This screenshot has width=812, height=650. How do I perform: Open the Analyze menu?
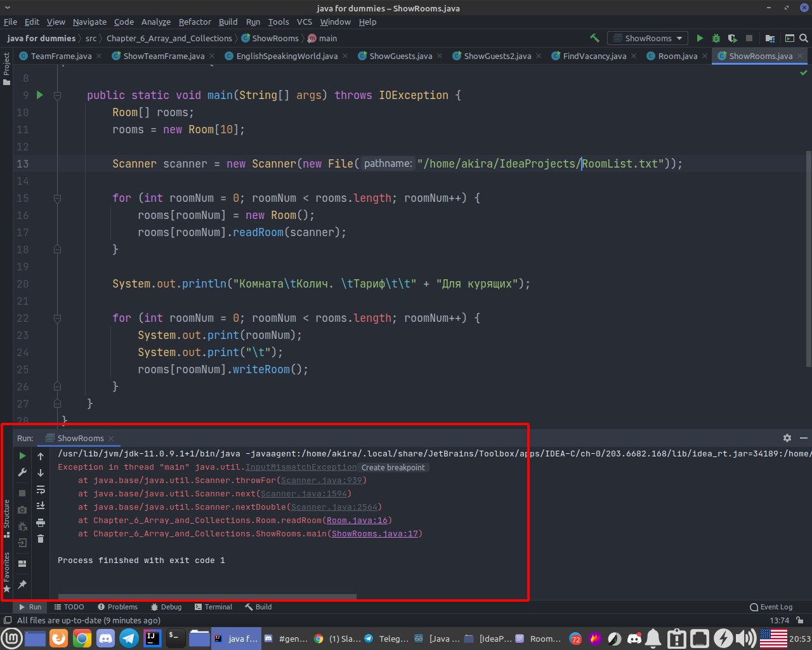click(156, 22)
